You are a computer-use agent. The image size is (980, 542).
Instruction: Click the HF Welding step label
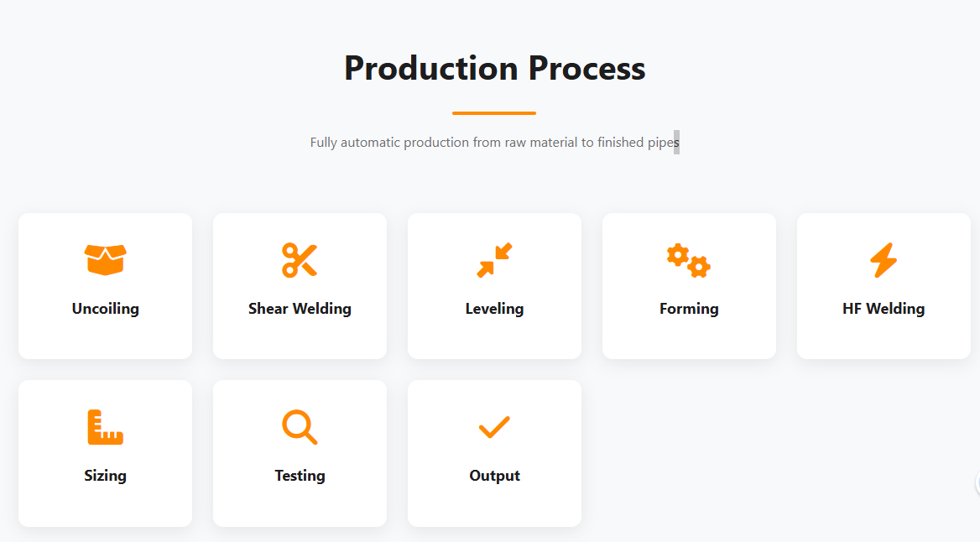(884, 309)
